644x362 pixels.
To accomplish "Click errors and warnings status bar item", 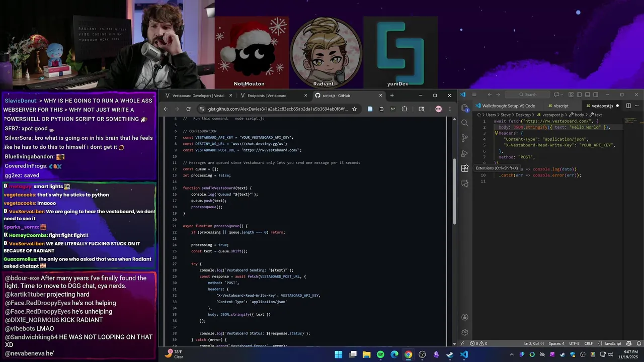I will pos(478,343).
